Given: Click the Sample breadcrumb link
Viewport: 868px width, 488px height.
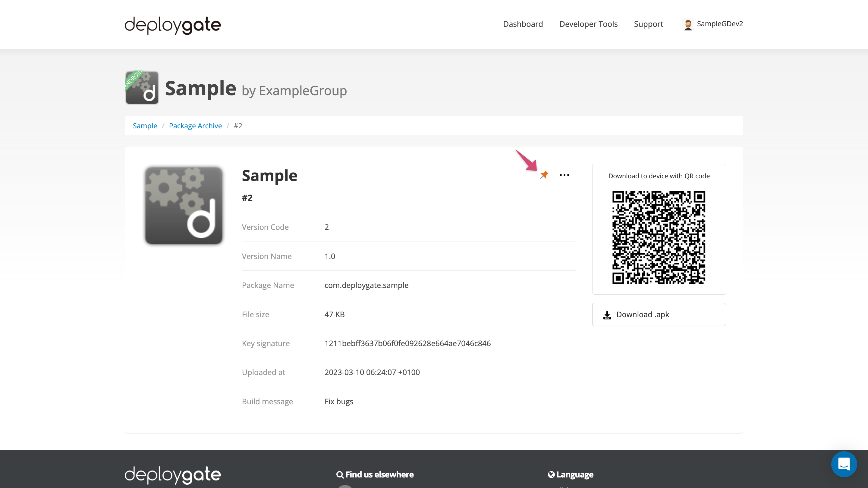Looking at the screenshot, I should click(x=145, y=126).
